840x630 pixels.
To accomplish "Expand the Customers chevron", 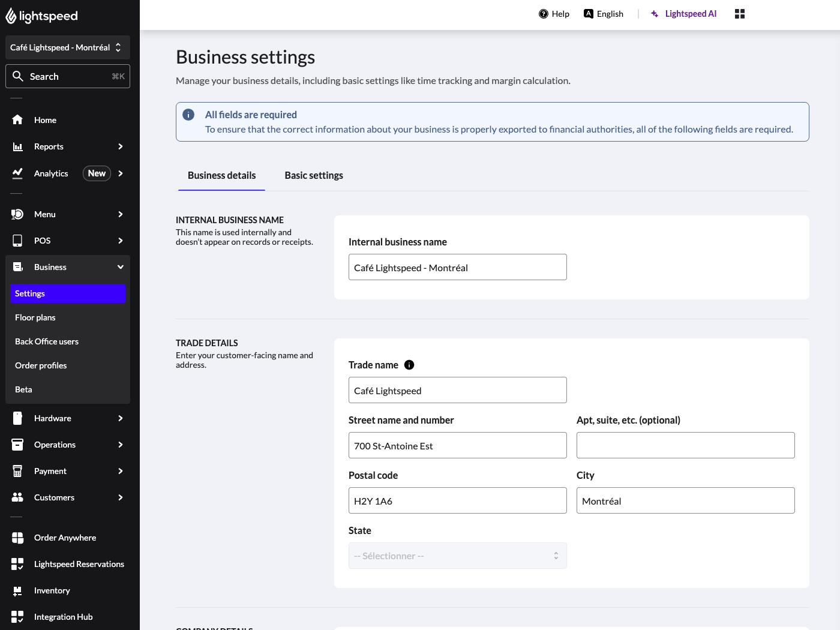I will pos(121,497).
